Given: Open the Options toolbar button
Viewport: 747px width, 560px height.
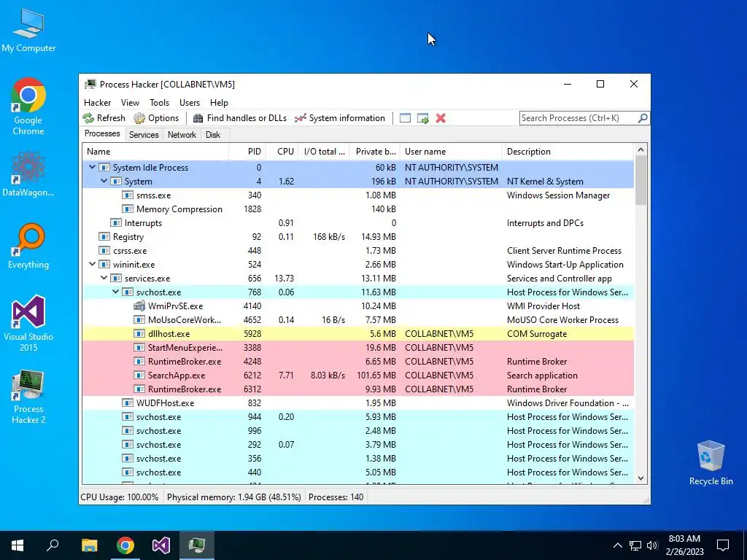Looking at the screenshot, I should click(x=156, y=118).
